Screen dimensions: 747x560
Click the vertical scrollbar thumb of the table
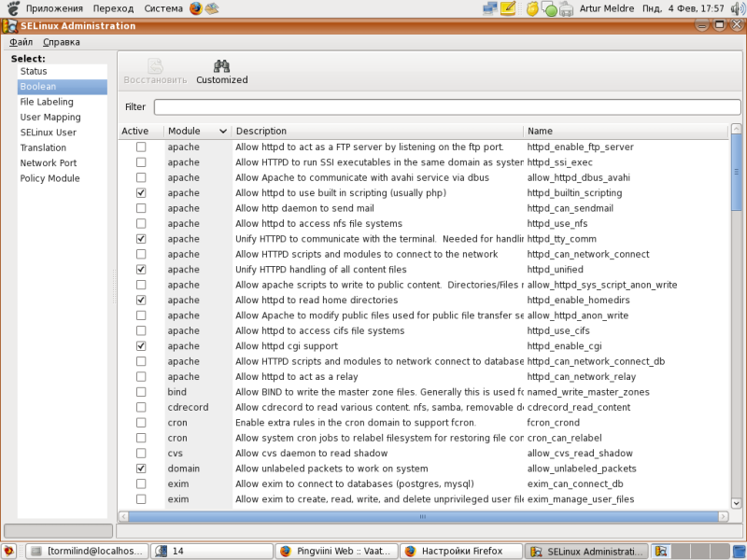click(736, 172)
